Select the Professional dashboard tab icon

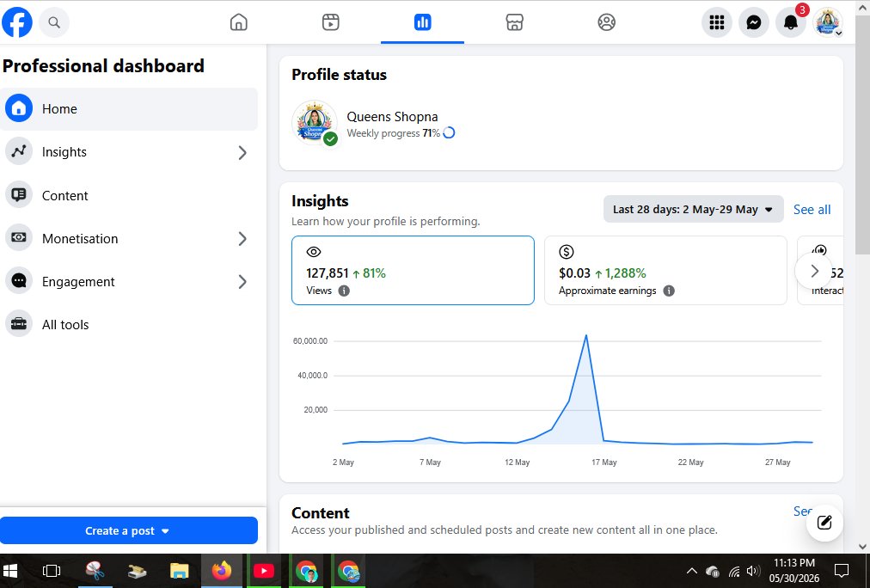coord(422,22)
